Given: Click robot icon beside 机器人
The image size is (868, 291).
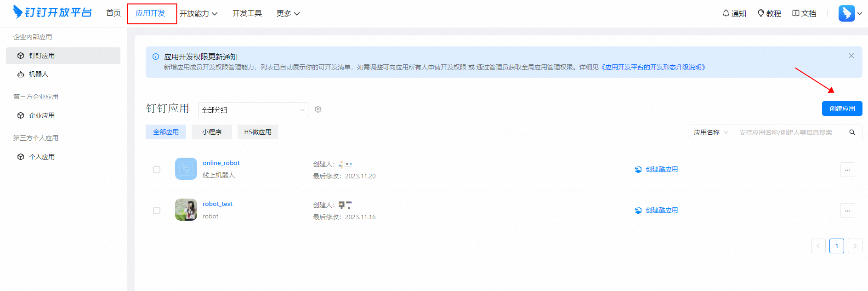Looking at the screenshot, I should 21,74.
